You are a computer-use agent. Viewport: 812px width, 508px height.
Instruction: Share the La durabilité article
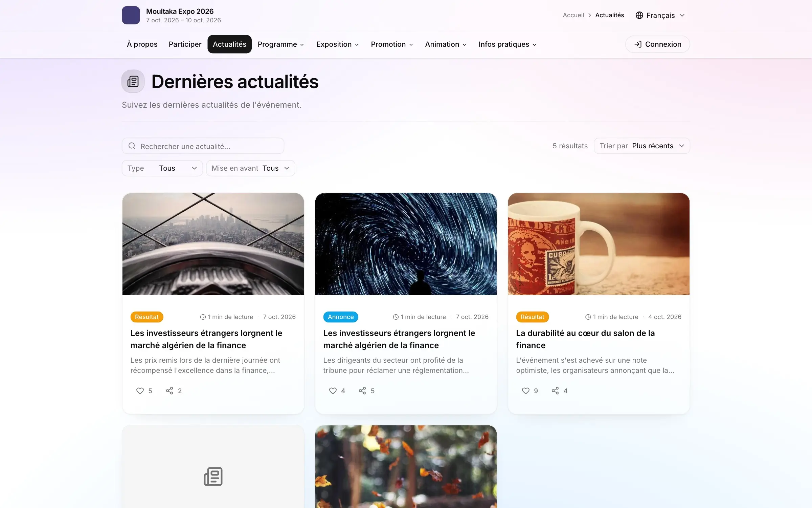click(555, 390)
